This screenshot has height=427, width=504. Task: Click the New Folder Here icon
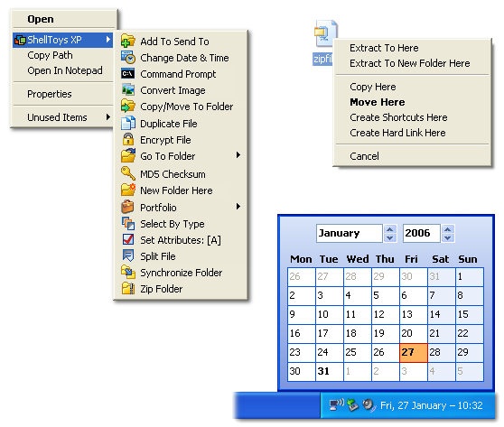[128, 190]
